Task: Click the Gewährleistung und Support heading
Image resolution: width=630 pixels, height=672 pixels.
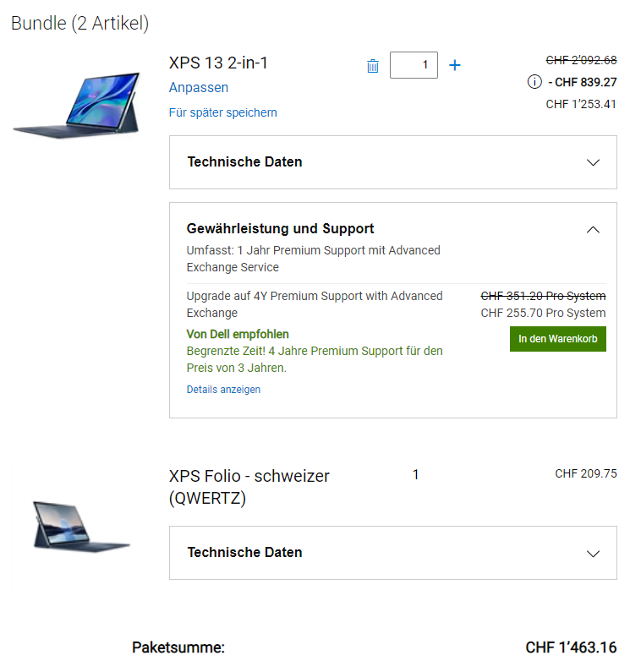Action: [x=280, y=228]
